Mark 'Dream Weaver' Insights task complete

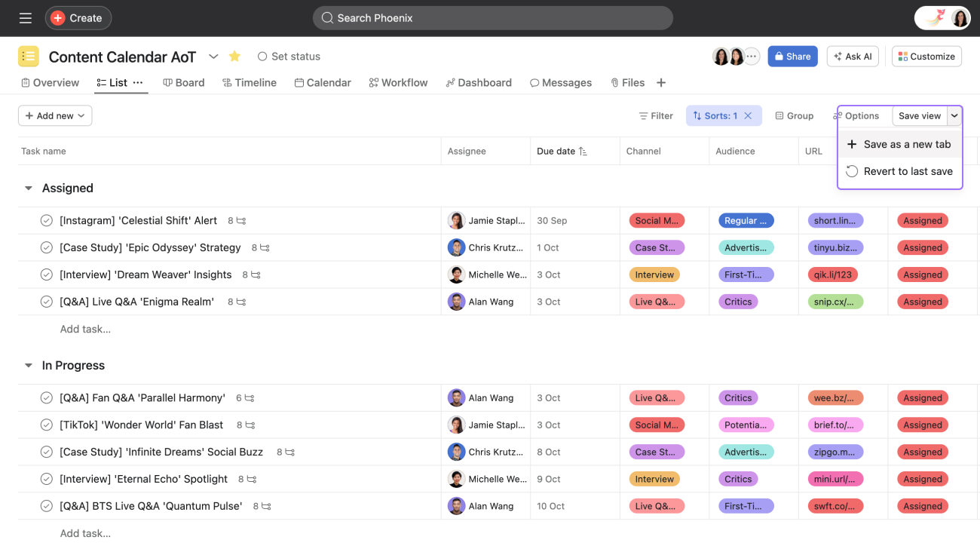tap(47, 275)
